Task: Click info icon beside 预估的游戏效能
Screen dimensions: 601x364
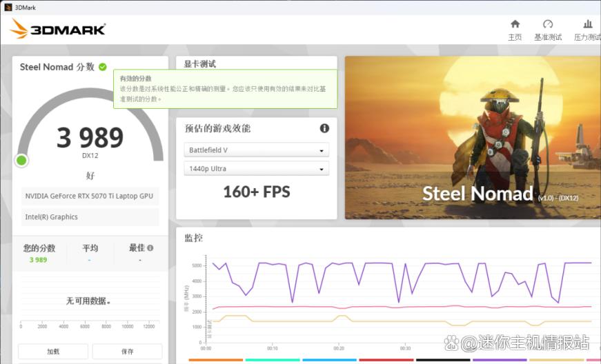Action: (x=324, y=128)
